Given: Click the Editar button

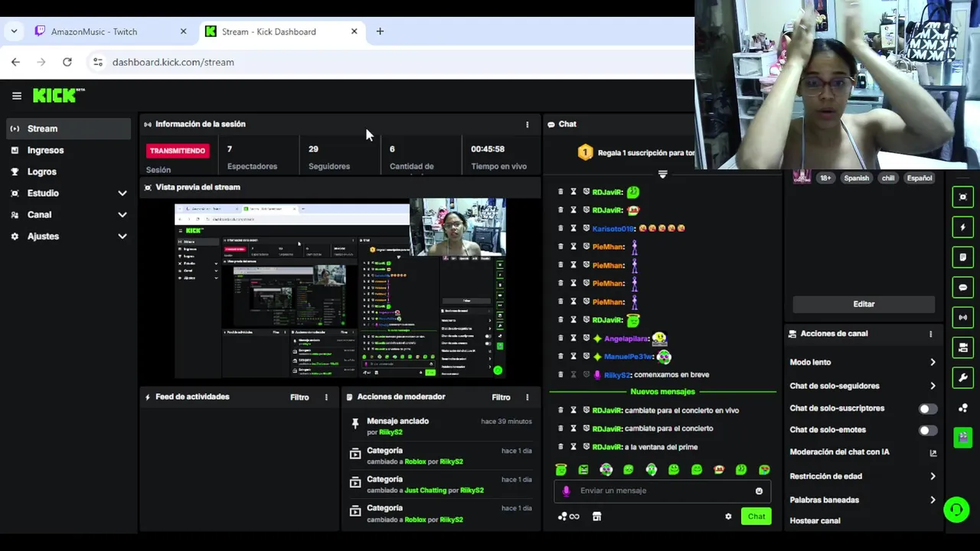Looking at the screenshot, I should tap(864, 304).
